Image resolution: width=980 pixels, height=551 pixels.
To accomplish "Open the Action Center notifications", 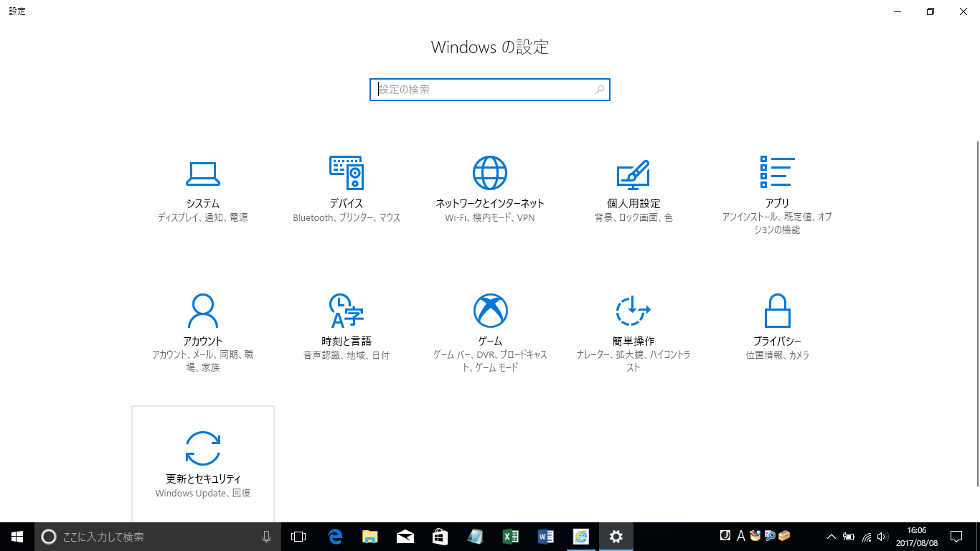I will [956, 537].
